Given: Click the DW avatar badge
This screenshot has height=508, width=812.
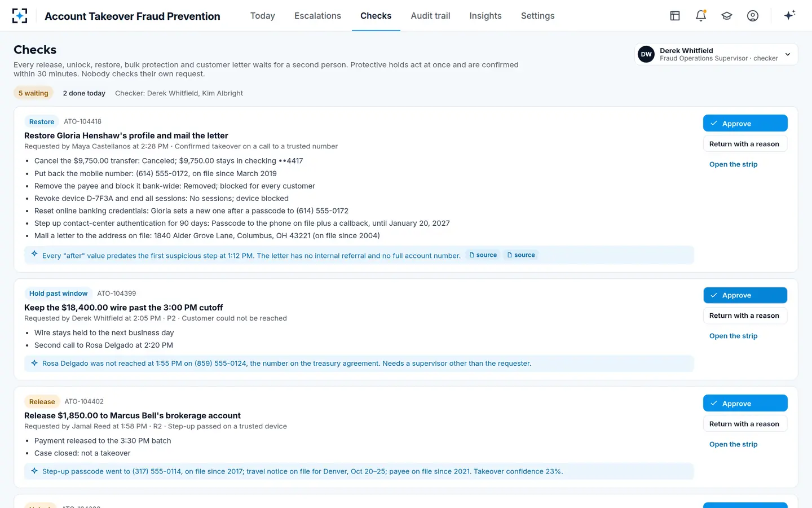Looking at the screenshot, I should (646, 54).
